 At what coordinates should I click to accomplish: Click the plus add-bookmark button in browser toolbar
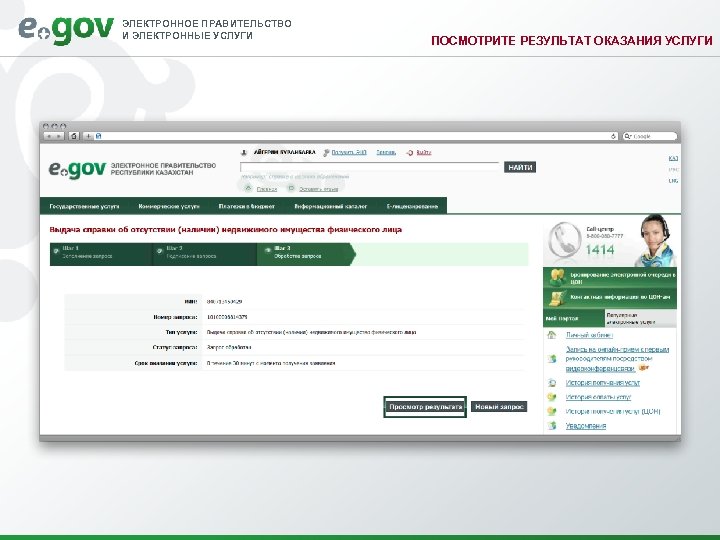pos(89,136)
